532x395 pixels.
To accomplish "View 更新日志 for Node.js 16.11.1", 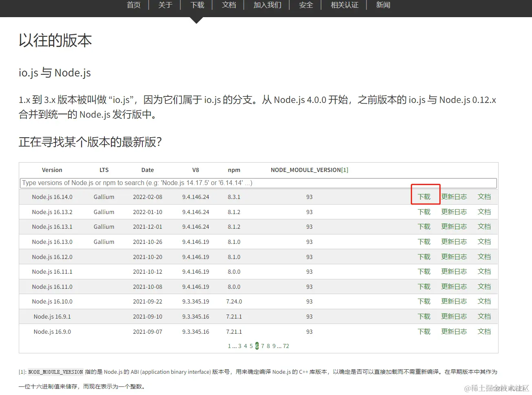I will coord(454,272).
